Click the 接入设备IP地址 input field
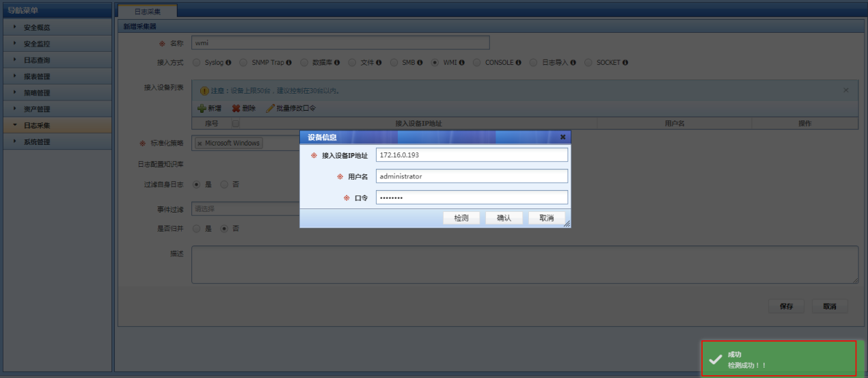The image size is (868, 378). (472, 155)
